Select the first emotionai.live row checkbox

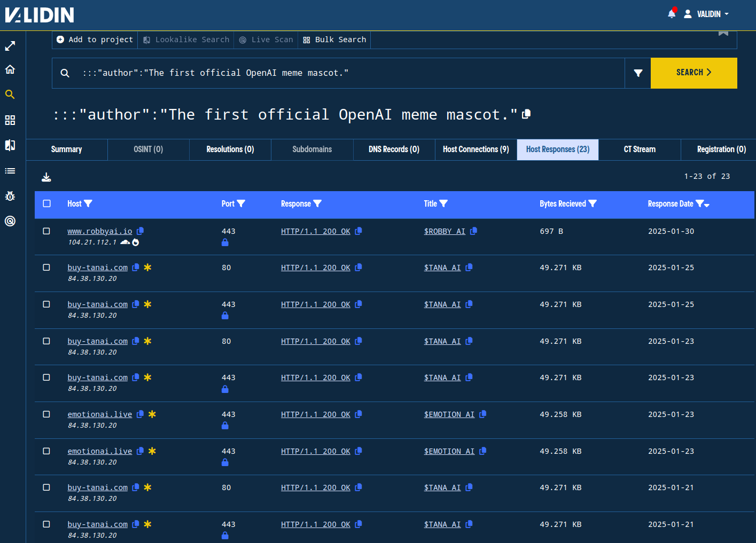46,414
